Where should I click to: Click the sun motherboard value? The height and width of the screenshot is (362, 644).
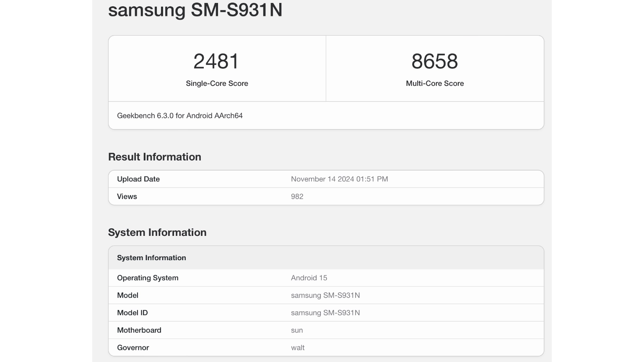coord(296,330)
